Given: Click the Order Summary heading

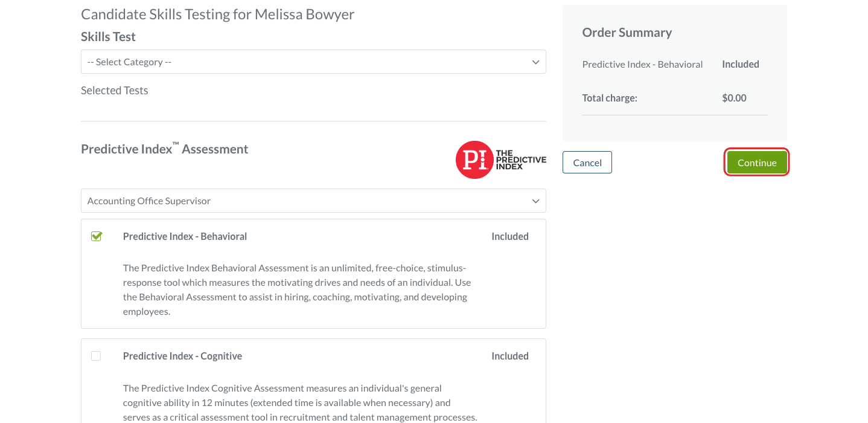Looking at the screenshot, I should coord(627,33).
